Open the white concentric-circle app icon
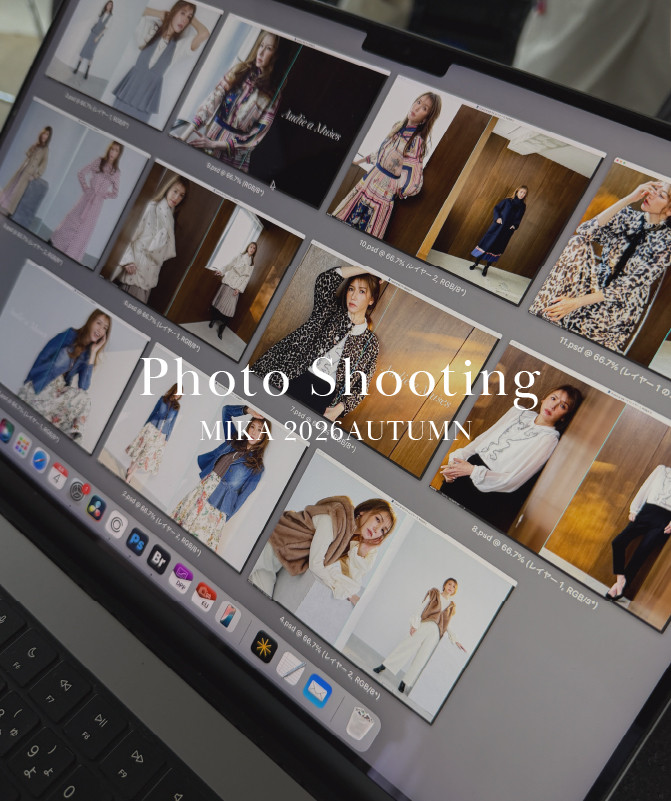The image size is (671, 801). [x=116, y=524]
